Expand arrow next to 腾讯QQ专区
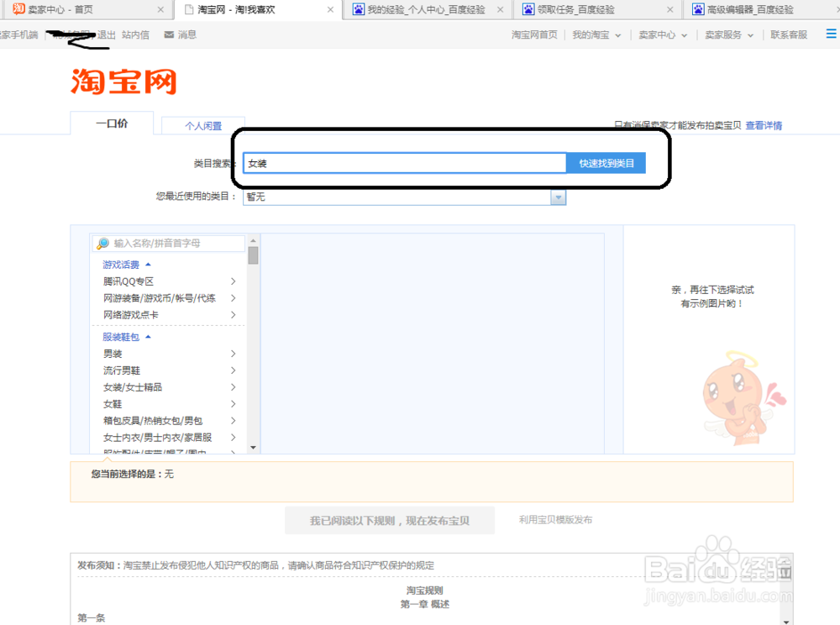Viewport: 840px width, 625px height. (233, 281)
